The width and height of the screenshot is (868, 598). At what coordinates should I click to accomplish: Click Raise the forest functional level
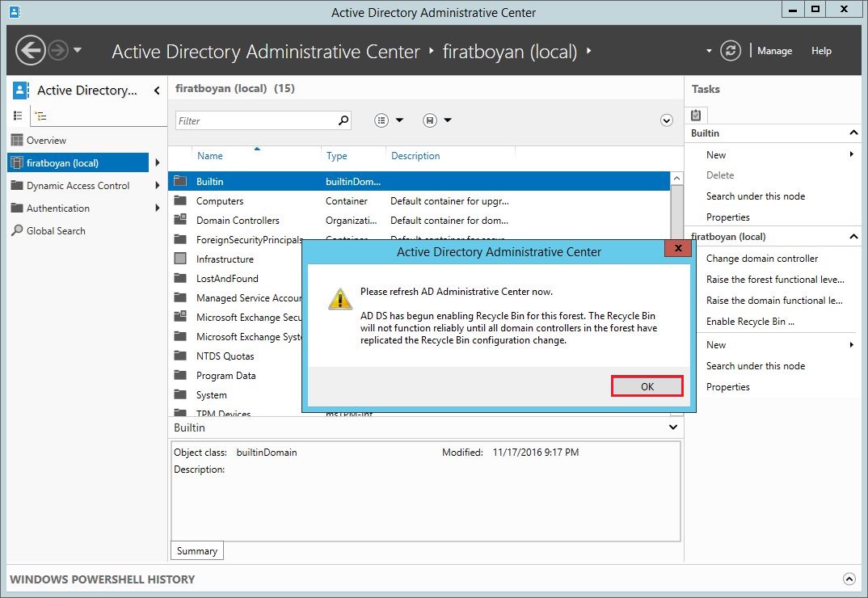point(775,280)
